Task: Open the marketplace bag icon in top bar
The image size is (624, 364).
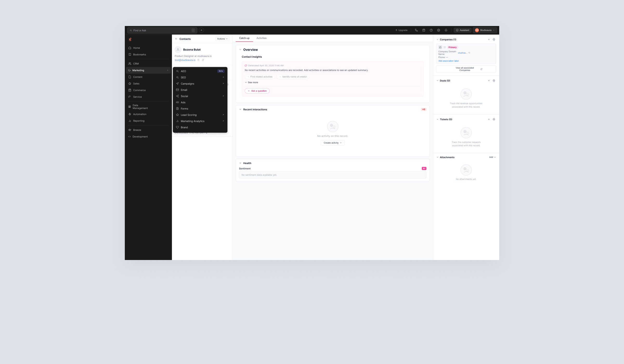Action: pos(424,30)
